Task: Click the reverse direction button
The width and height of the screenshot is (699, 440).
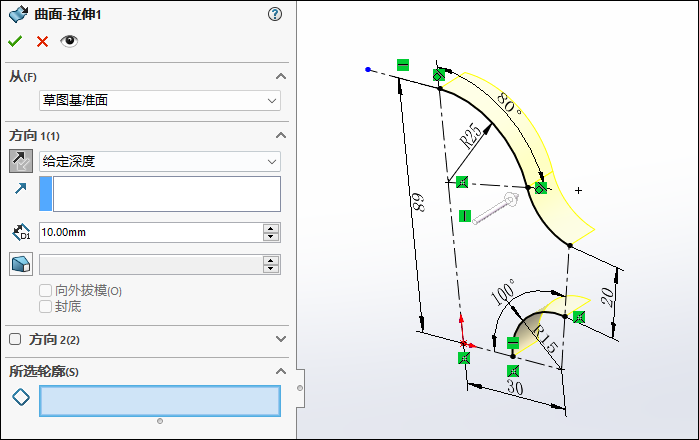Action: click(21, 161)
